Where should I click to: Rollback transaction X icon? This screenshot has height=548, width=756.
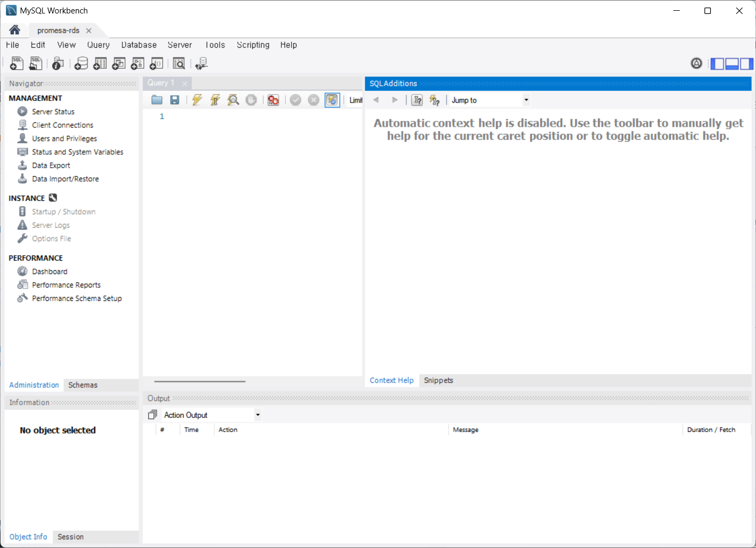(x=314, y=100)
